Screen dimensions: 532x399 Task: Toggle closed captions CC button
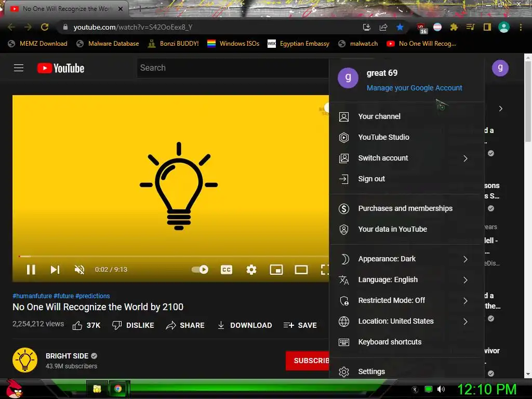pyautogui.click(x=227, y=270)
